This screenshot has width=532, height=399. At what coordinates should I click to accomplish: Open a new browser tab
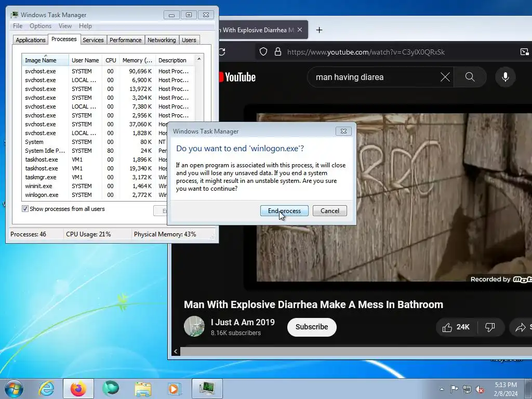click(319, 30)
